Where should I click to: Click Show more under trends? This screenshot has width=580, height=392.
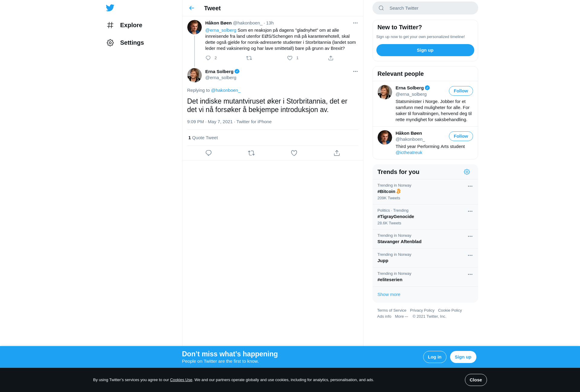tap(389, 294)
